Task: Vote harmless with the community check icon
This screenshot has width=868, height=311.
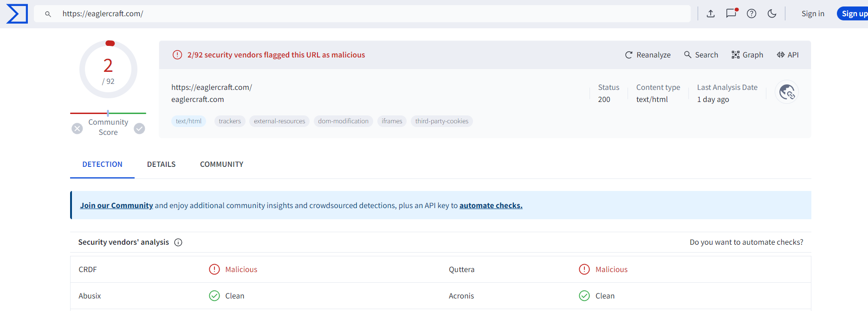Action: click(139, 128)
